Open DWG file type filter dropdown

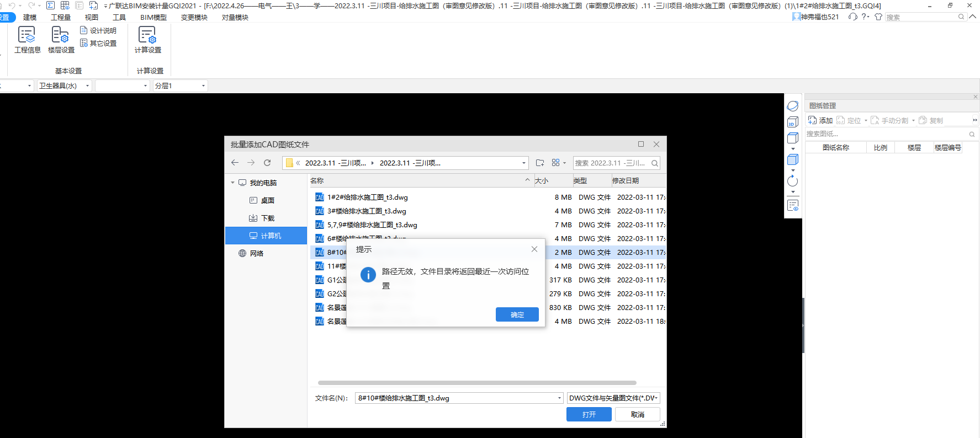(x=613, y=398)
